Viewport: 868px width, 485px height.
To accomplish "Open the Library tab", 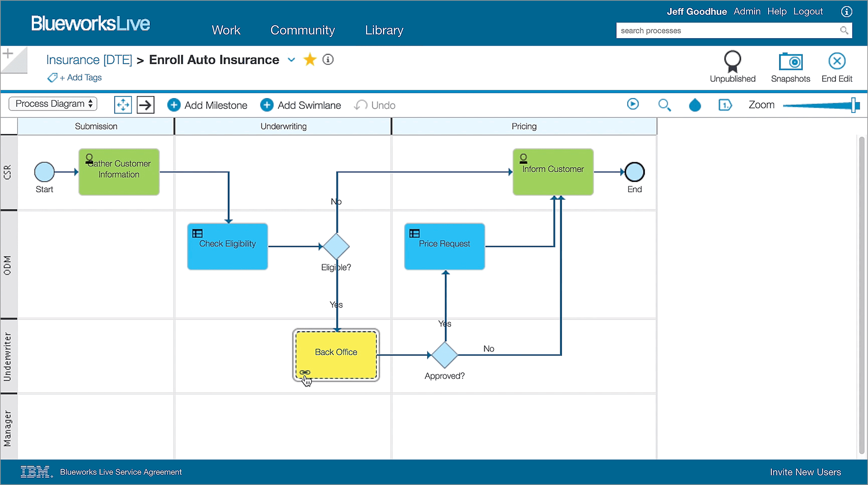I will 384,30.
